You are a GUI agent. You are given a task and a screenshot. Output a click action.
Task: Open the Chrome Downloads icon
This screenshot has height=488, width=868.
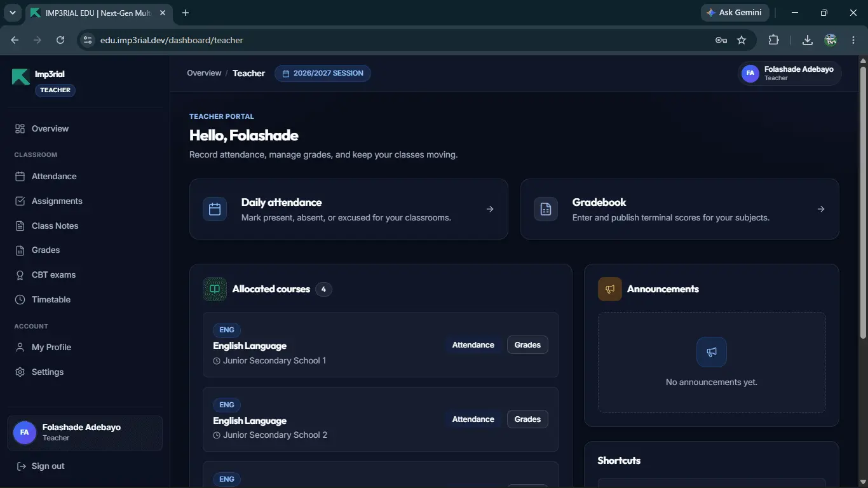pyautogui.click(x=808, y=40)
